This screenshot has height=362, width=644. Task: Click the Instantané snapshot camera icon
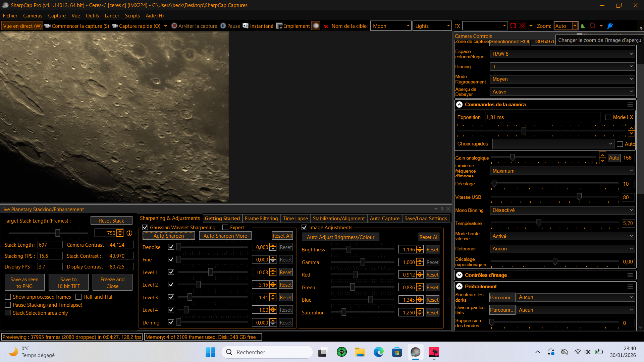pyautogui.click(x=246, y=26)
